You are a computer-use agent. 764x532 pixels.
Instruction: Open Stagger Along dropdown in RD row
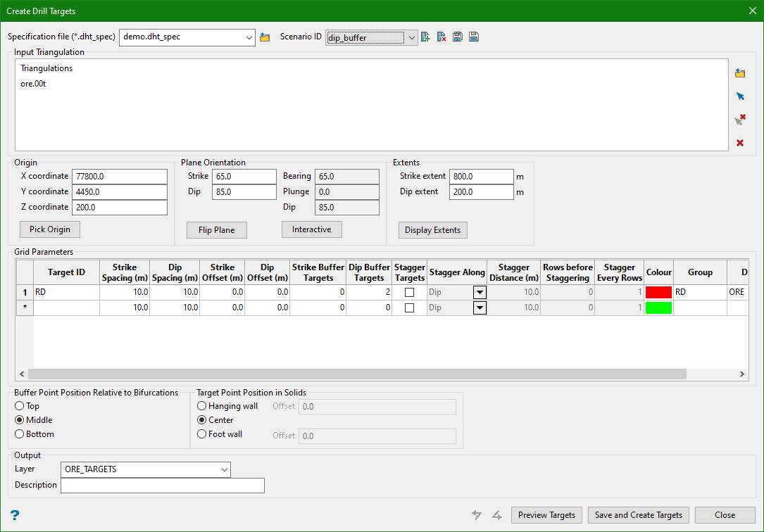point(480,292)
